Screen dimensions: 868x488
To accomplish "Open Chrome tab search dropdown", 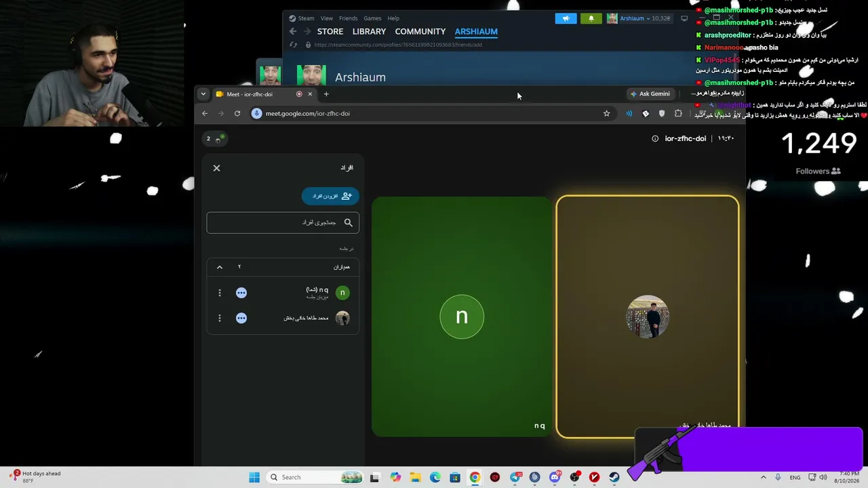I will [203, 94].
